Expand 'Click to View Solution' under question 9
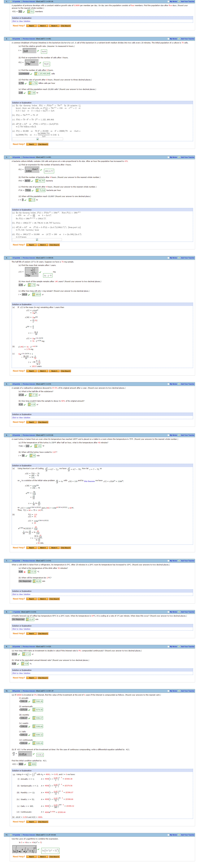197x868 pixels. point(21,673)
